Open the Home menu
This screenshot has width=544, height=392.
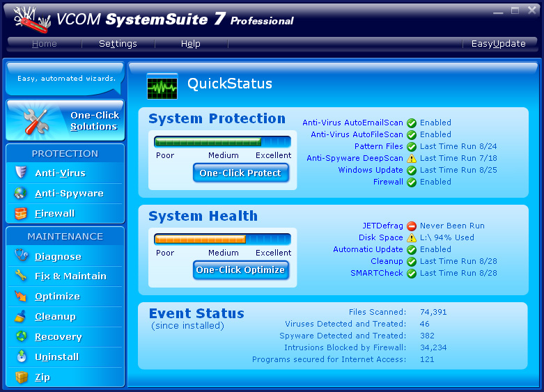(44, 44)
